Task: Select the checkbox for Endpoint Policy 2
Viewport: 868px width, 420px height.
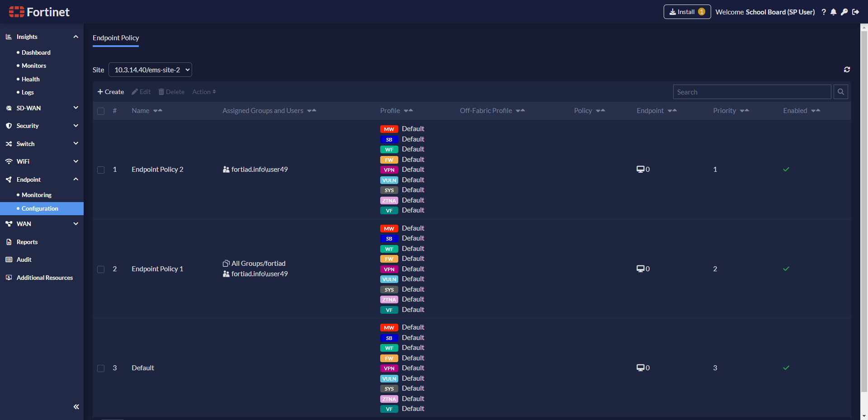Action: pos(101,170)
